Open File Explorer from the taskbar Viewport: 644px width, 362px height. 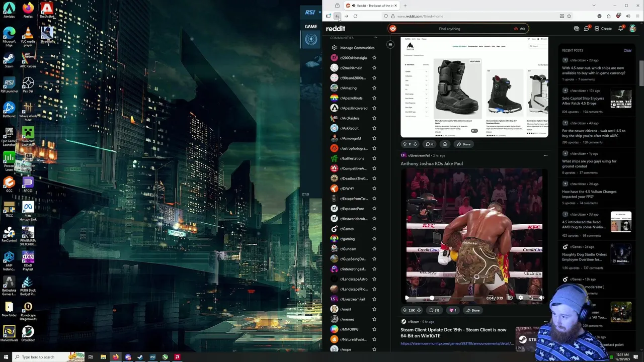[x=103, y=357]
